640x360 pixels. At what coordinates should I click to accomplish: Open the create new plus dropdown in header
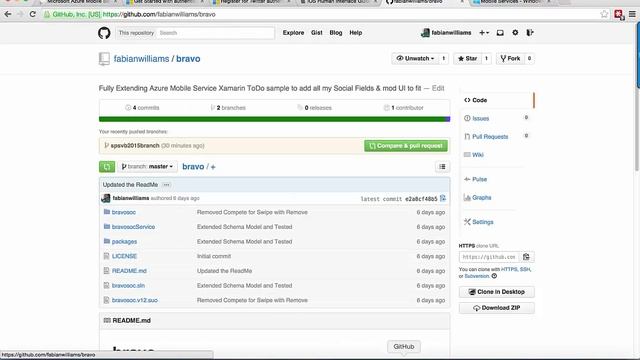coord(484,33)
